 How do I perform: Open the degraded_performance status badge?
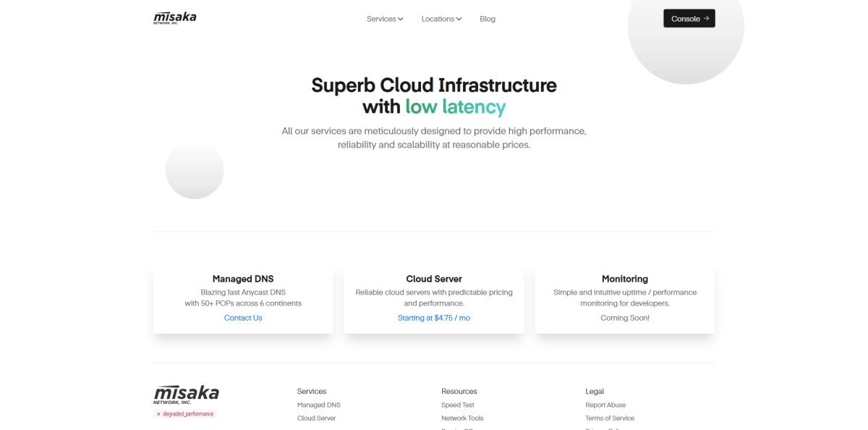(185, 414)
